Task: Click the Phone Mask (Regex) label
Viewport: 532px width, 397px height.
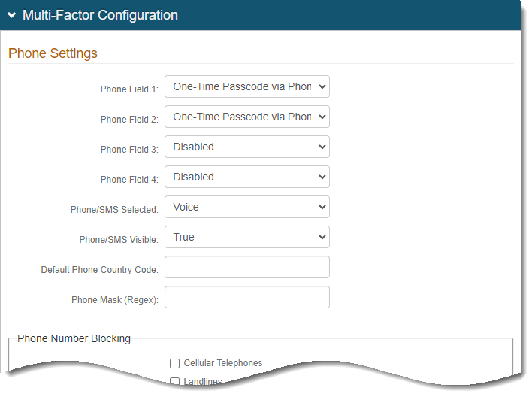Action: click(115, 300)
